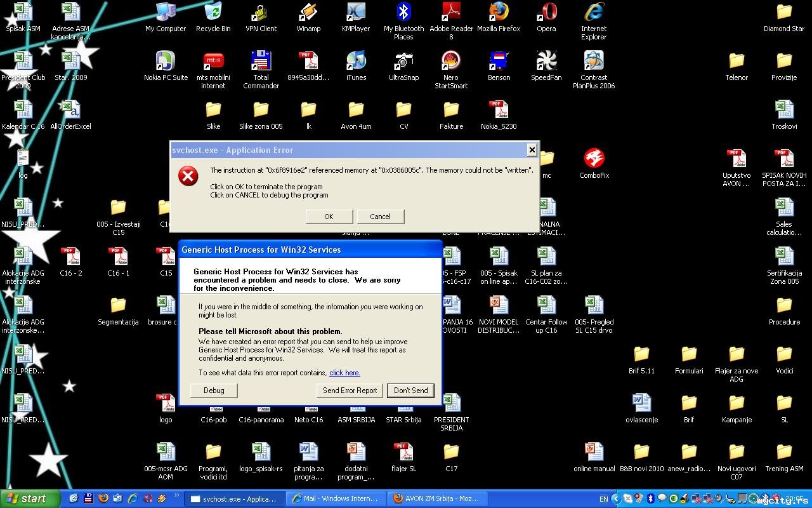
Task: Select the Telenor folder icon
Action: (737, 66)
